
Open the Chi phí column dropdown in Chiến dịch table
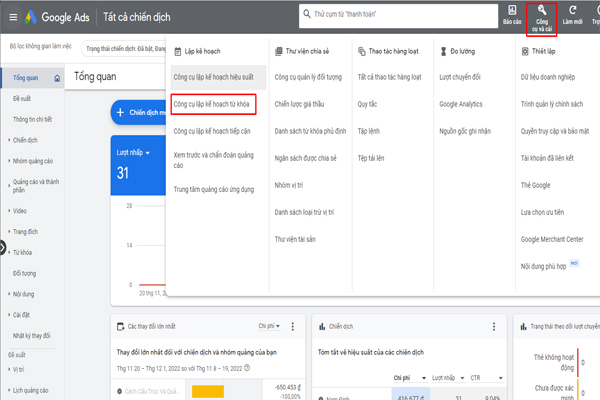(x=410, y=378)
